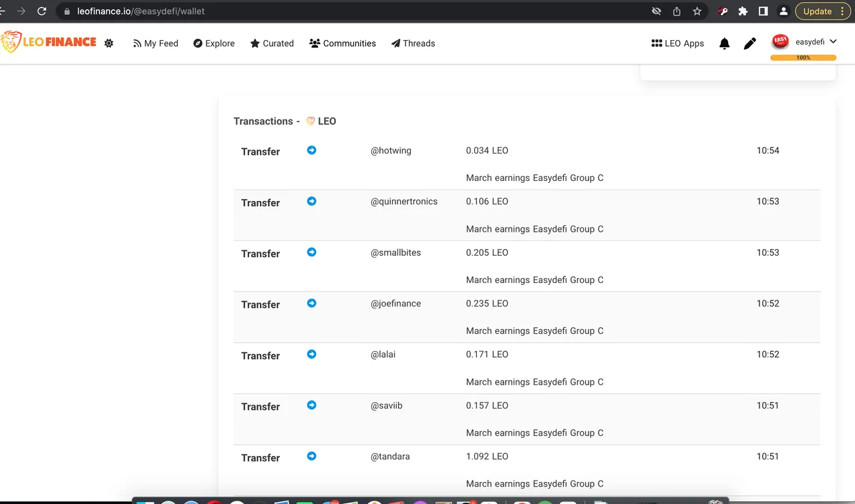Click the 10:54 timestamp on the @hotwing row
855x504 pixels.
[767, 151]
